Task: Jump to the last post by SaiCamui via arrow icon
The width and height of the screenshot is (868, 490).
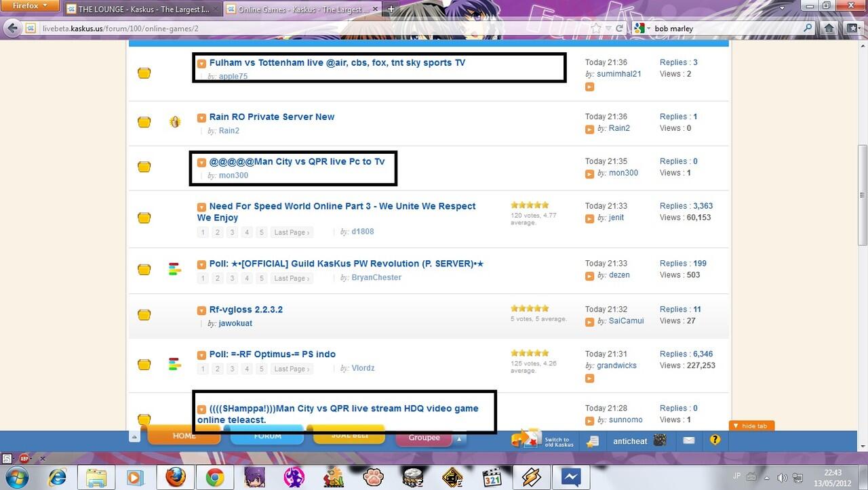Action: coord(589,321)
